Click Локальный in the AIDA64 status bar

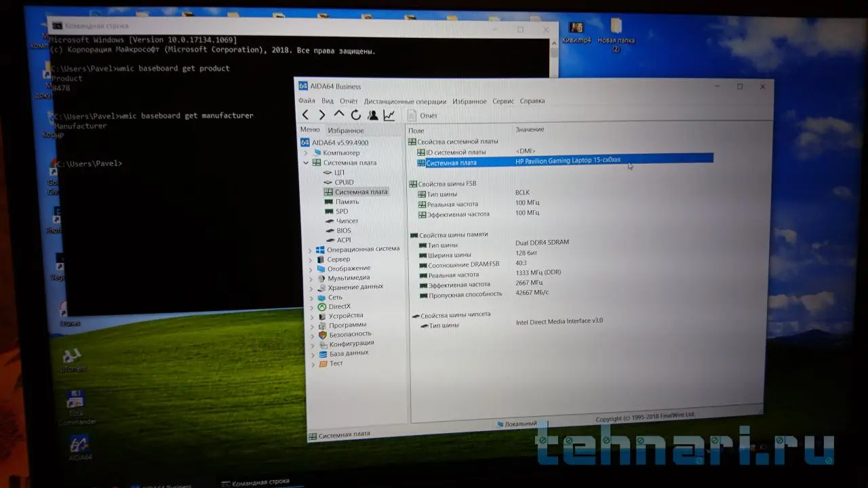coord(517,424)
